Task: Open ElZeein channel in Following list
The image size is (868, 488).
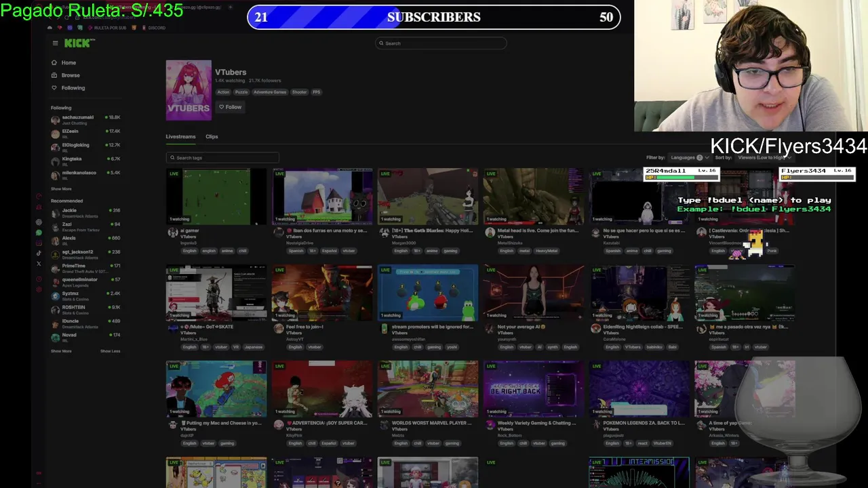Action: [86, 134]
